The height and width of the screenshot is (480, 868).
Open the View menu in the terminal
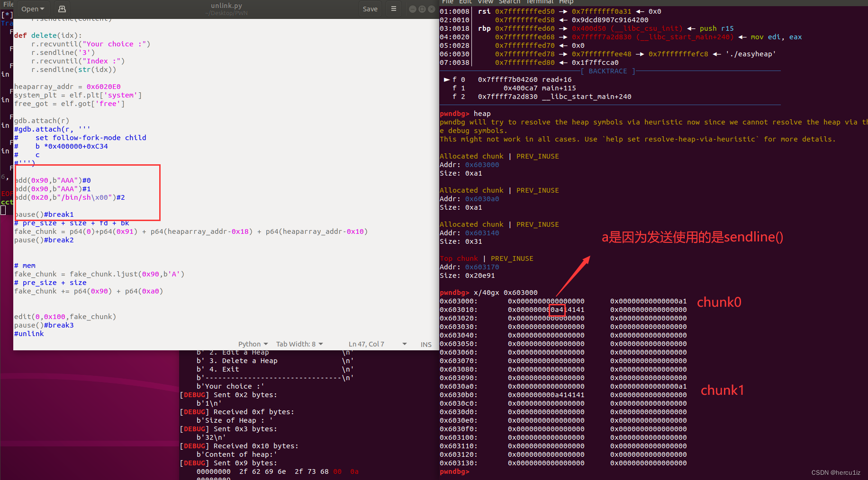(485, 2)
